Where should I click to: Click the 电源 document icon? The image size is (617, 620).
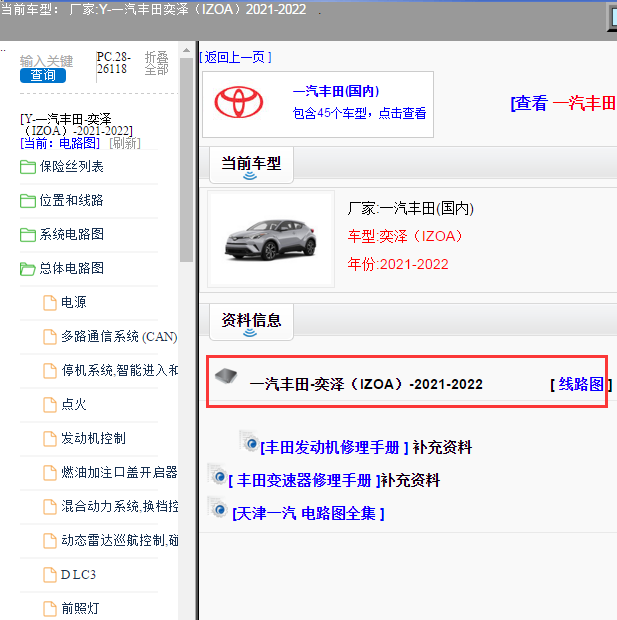(x=50, y=302)
